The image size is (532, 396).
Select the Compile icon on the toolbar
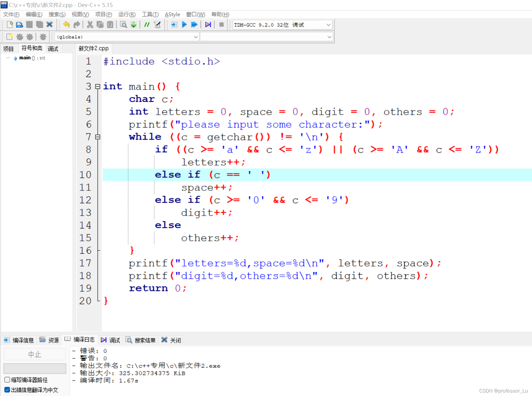point(174,25)
